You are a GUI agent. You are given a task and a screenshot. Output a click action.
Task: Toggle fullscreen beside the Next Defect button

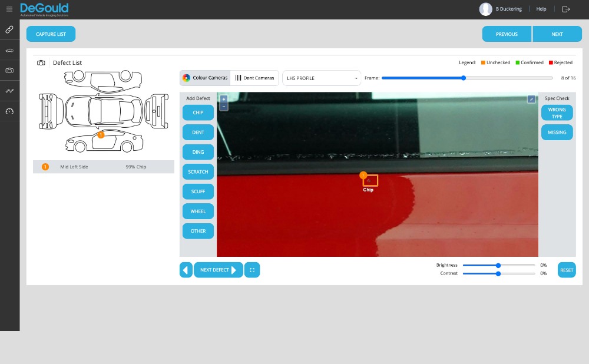tap(252, 270)
